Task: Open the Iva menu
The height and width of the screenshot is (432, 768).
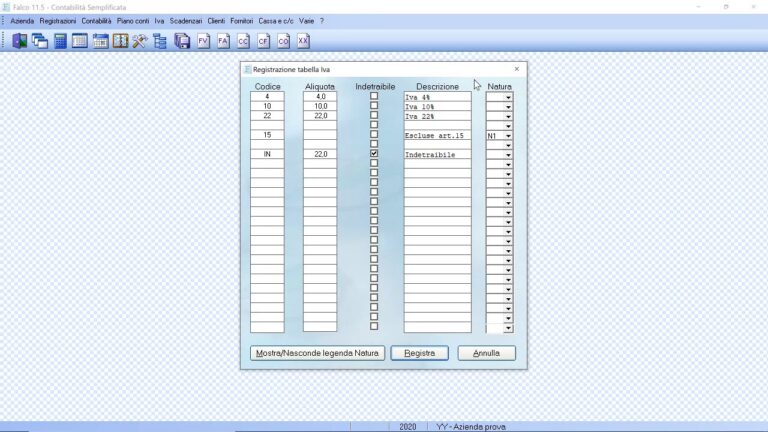Action: click(x=159, y=21)
